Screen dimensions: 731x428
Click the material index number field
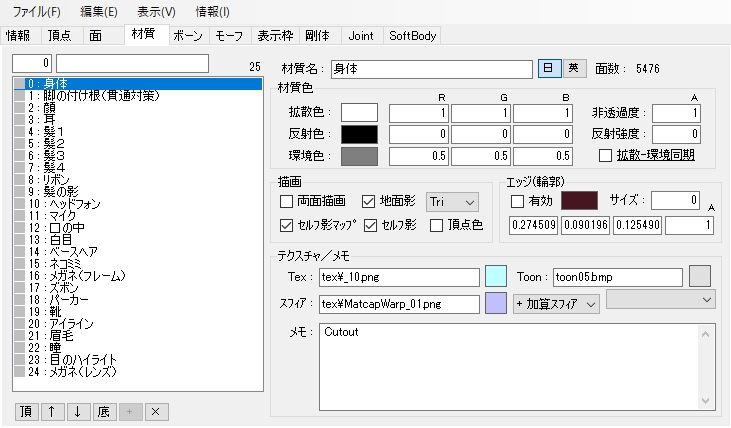pyautogui.click(x=32, y=63)
